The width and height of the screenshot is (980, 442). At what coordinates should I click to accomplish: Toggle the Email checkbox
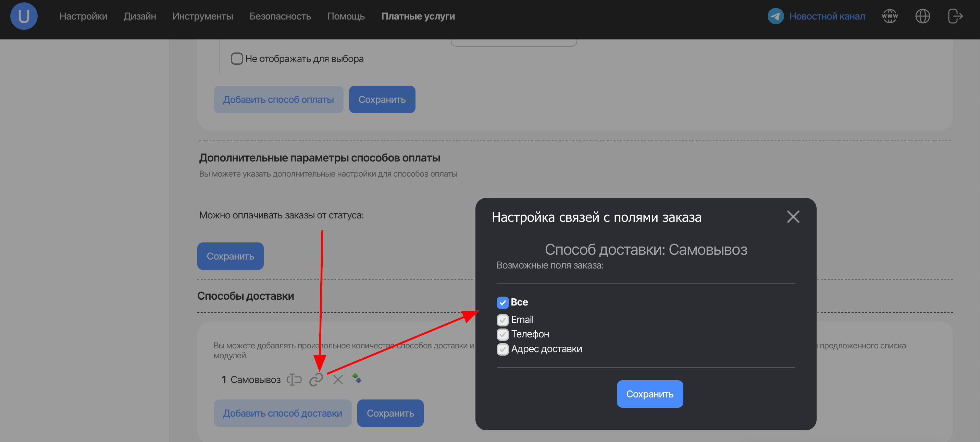click(x=502, y=320)
